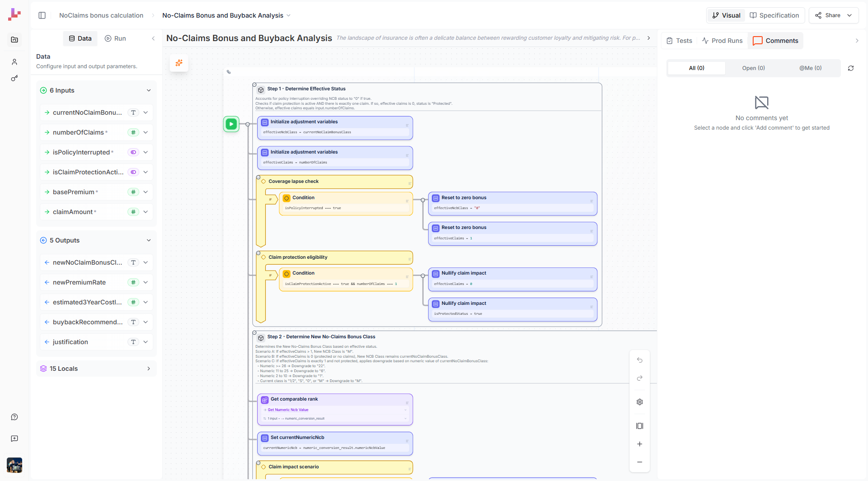Open the Get Numeric Ncb Value link
Image resolution: width=868 pixels, height=481 pixels.
[288, 410]
